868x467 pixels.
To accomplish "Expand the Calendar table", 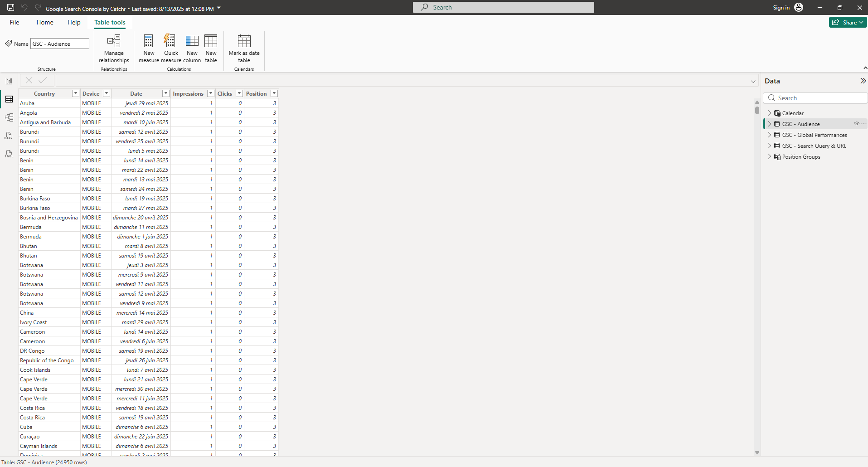I will [770, 113].
